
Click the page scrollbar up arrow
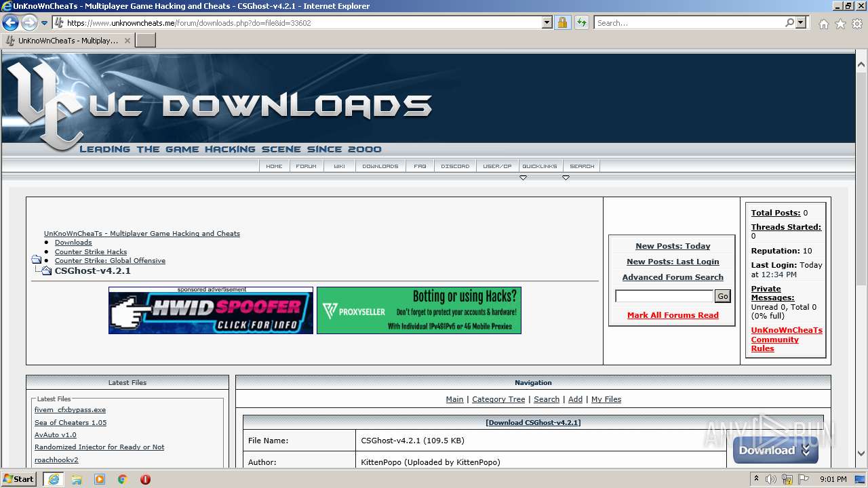coord(861,66)
